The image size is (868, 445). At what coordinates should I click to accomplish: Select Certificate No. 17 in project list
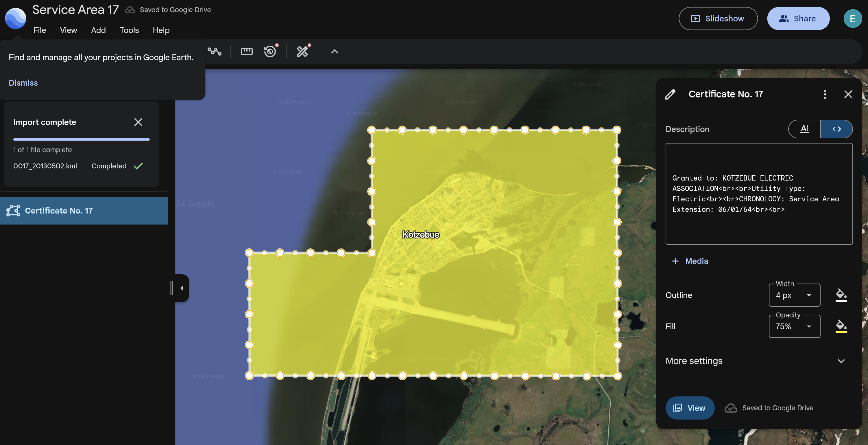point(84,211)
